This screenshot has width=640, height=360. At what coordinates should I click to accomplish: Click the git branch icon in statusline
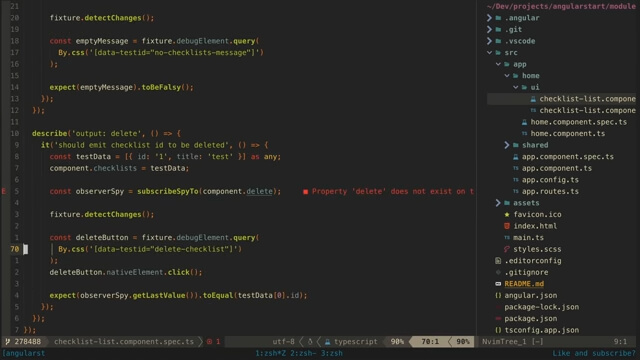tap(7, 342)
